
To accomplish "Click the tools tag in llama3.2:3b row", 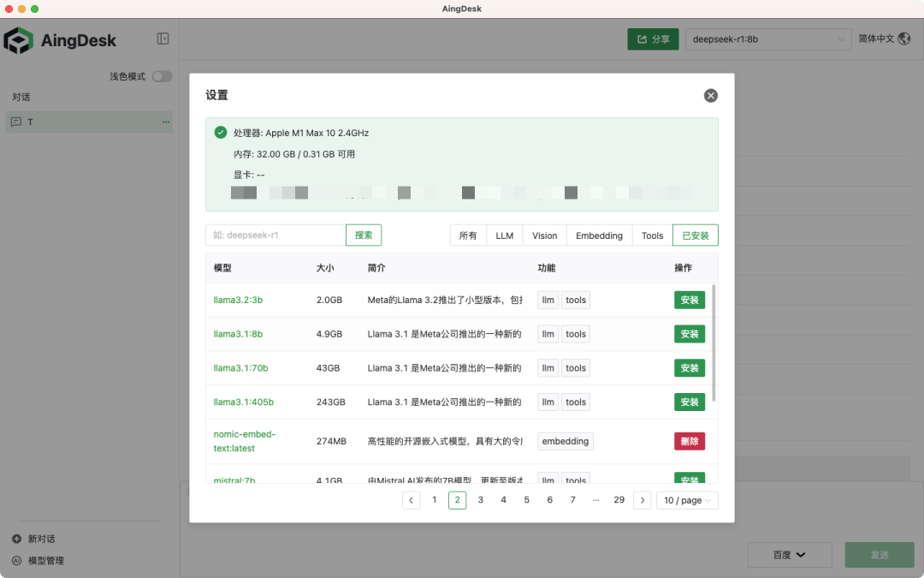I will point(576,300).
